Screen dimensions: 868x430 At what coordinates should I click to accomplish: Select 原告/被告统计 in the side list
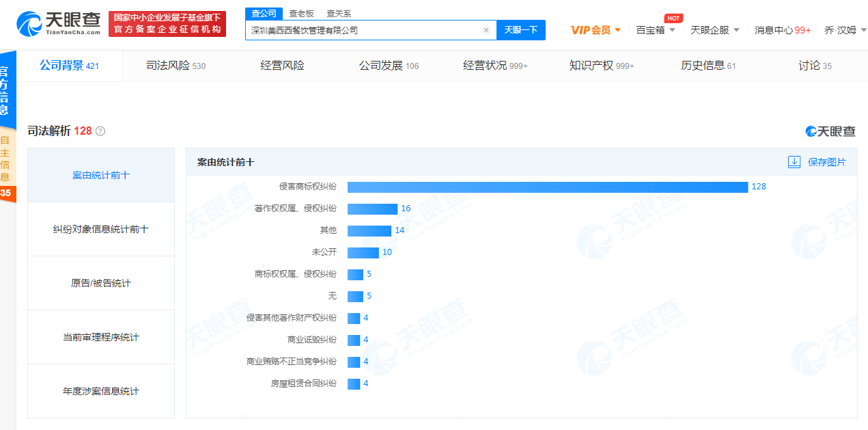tap(101, 283)
